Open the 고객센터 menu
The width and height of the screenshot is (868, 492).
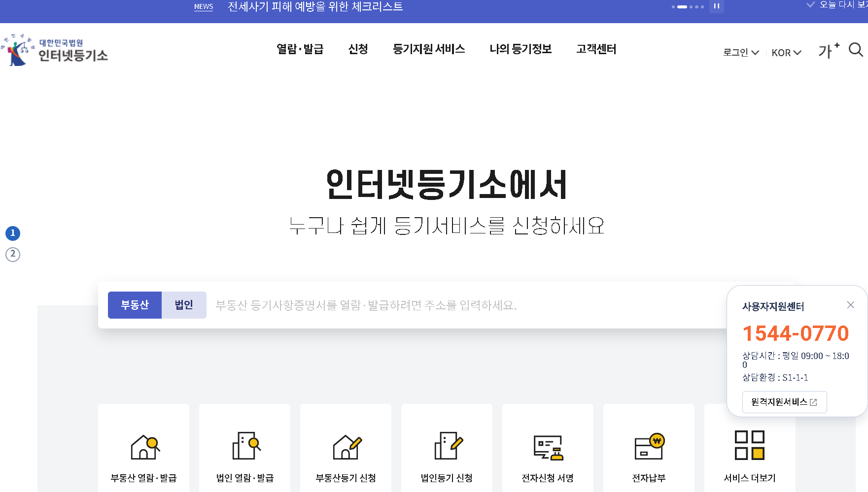coord(595,49)
